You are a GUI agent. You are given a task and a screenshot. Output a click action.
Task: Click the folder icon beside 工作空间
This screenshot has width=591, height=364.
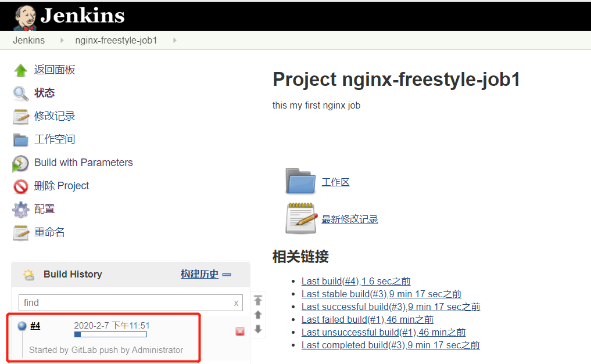coord(21,140)
